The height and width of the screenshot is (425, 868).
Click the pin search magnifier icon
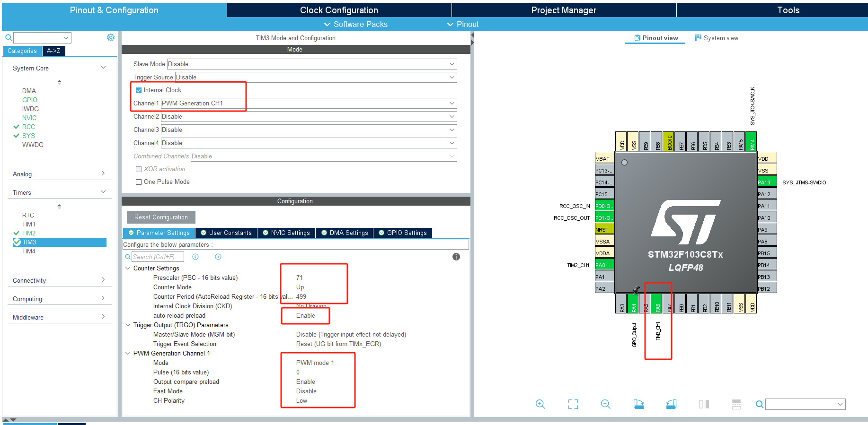point(759,404)
